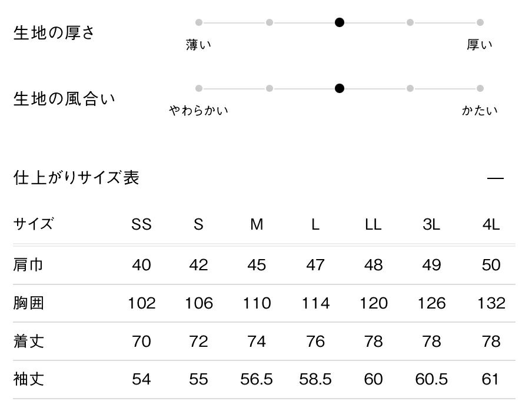Viewport: 532px width, 411px height.
Task: Click the 生地の厚さ label
Action: point(54,33)
